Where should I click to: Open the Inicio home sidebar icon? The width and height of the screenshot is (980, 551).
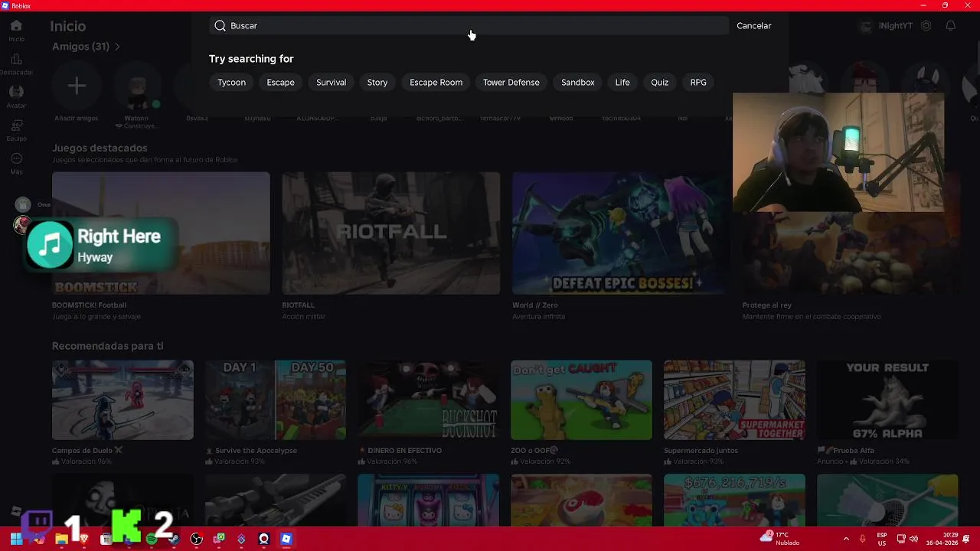pos(16,26)
